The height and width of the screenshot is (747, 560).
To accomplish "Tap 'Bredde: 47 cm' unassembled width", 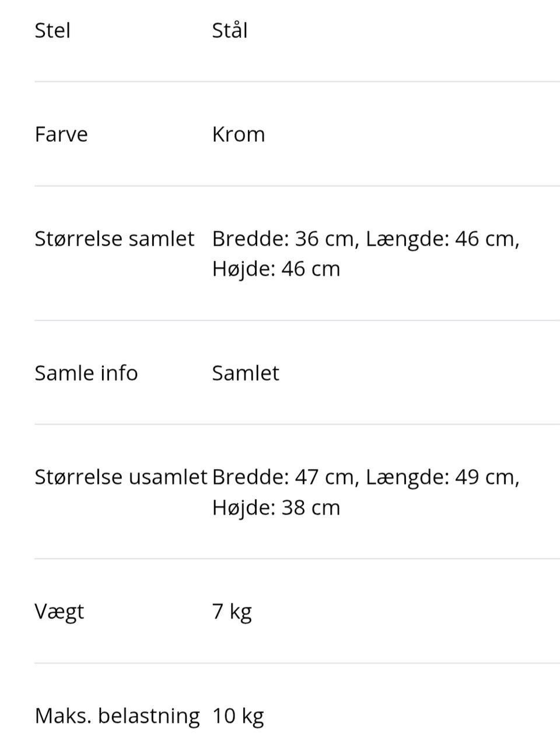I will click(x=284, y=477).
